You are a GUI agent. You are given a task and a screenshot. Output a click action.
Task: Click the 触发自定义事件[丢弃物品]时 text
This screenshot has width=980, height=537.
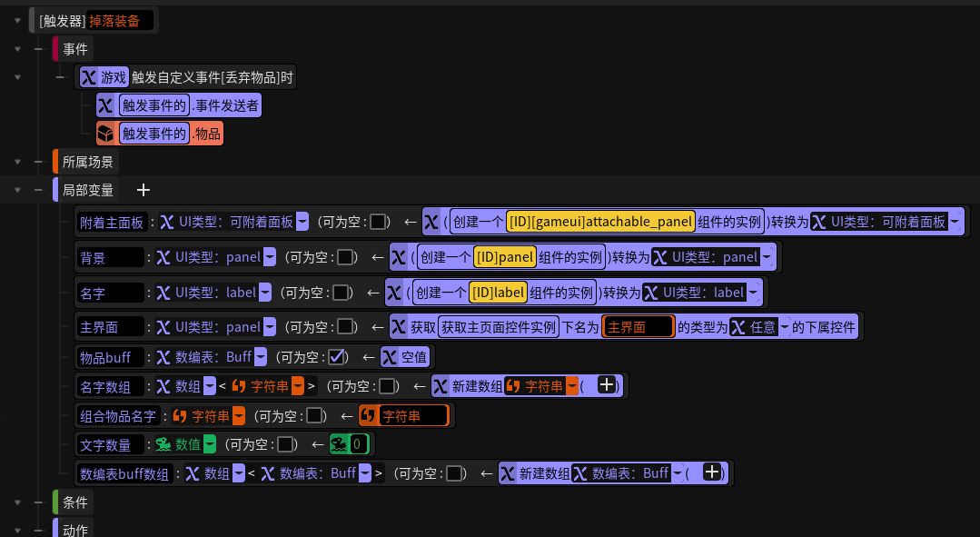pos(212,77)
